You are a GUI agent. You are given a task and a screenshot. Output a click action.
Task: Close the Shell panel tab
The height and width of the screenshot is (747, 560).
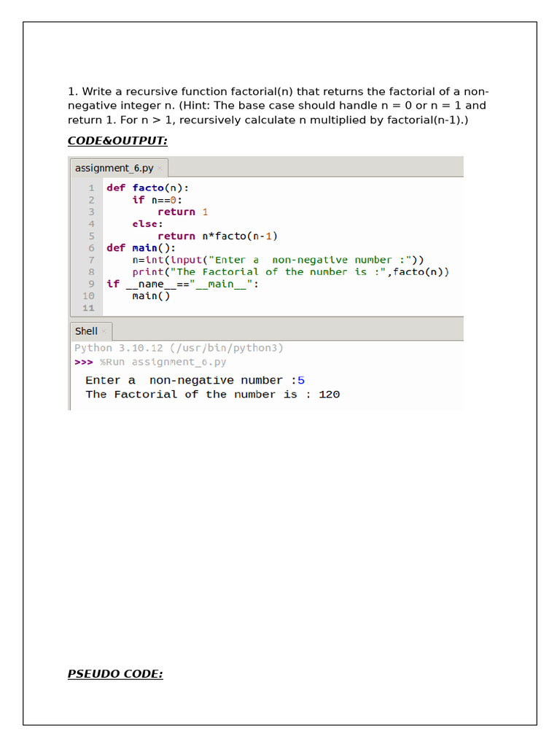(x=104, y=331)
